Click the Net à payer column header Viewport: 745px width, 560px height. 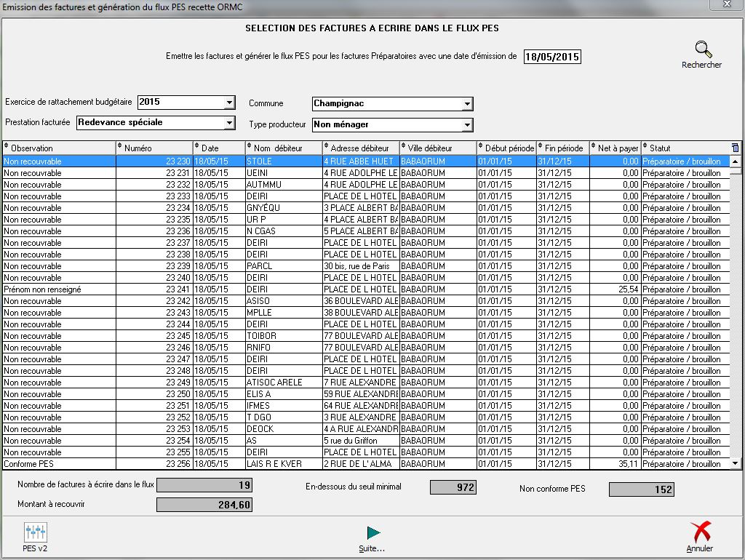pyautogui.click(x=615, y=148)
